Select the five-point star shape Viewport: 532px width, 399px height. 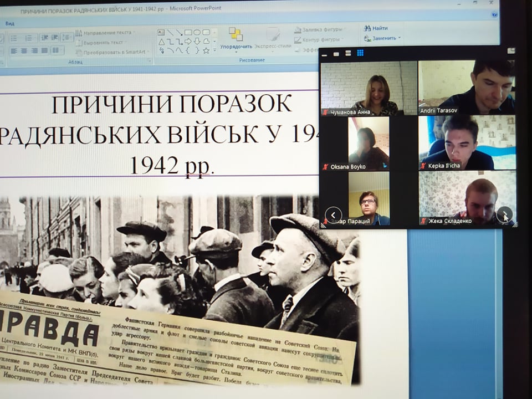[206, 50]
